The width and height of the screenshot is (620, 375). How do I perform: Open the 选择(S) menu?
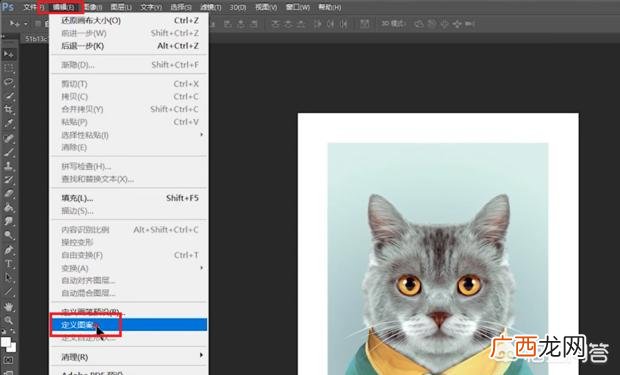pos(181,7)
